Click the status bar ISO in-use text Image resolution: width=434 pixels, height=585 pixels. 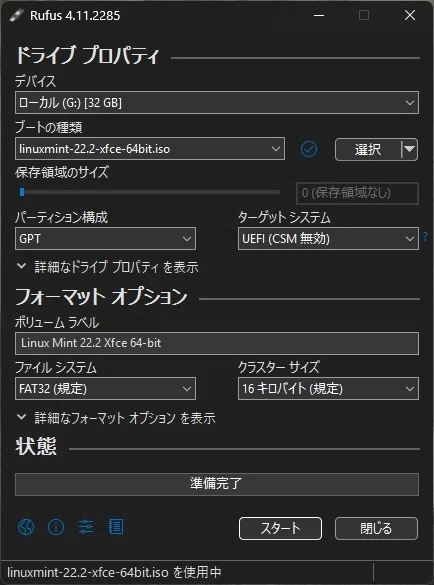click(x=114, y=572)
